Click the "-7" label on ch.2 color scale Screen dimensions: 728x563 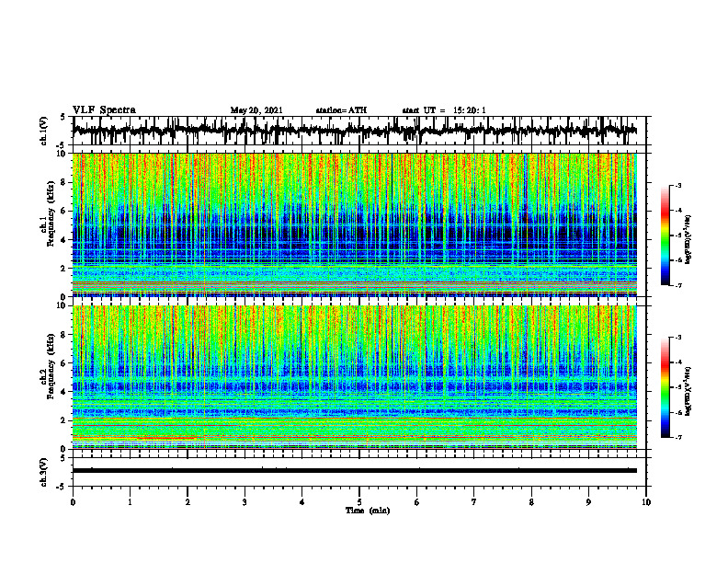(x=678, y=438)
